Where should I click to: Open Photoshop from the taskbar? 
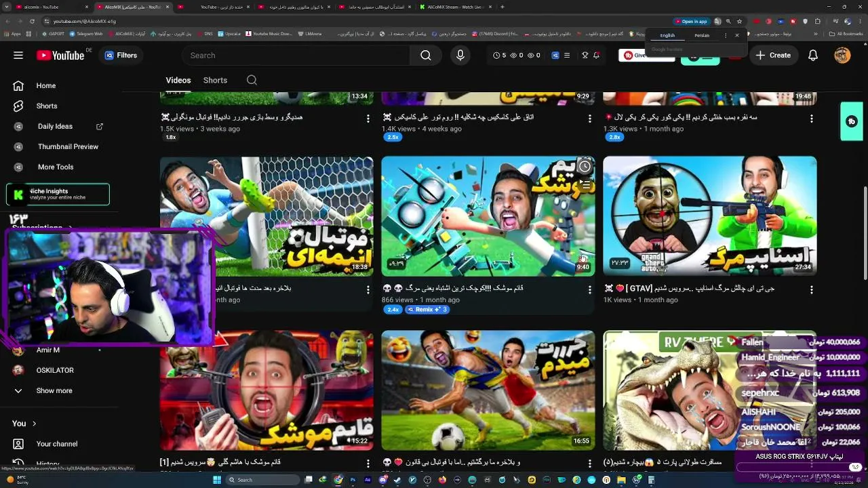coord(353,480)
